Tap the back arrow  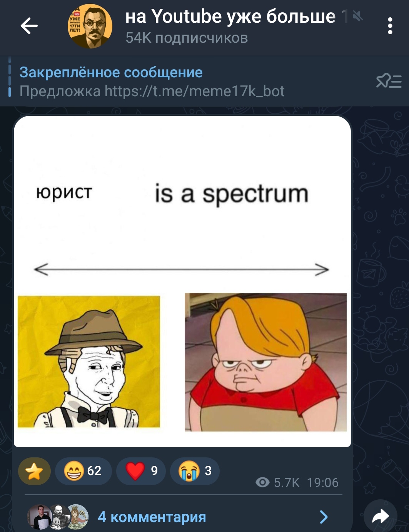[29, 26]
